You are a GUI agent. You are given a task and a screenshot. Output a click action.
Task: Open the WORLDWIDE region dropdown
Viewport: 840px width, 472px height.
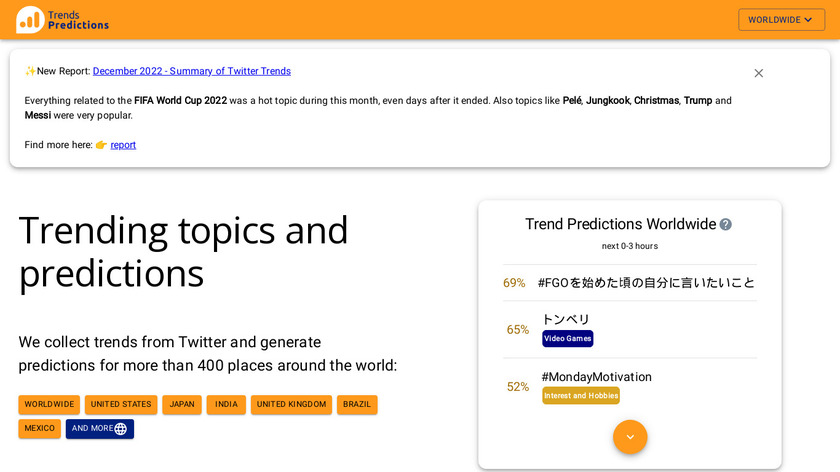coord(781,20)
